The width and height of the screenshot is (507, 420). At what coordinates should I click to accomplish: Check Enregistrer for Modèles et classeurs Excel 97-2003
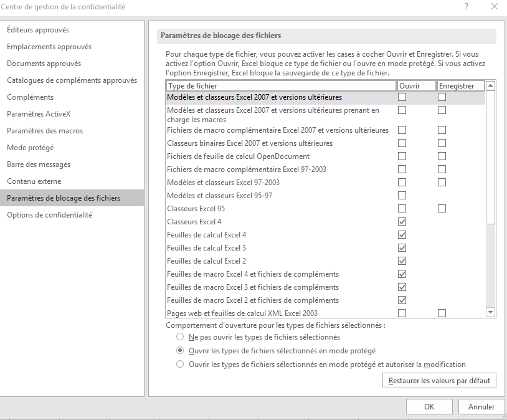coord(442,183)
